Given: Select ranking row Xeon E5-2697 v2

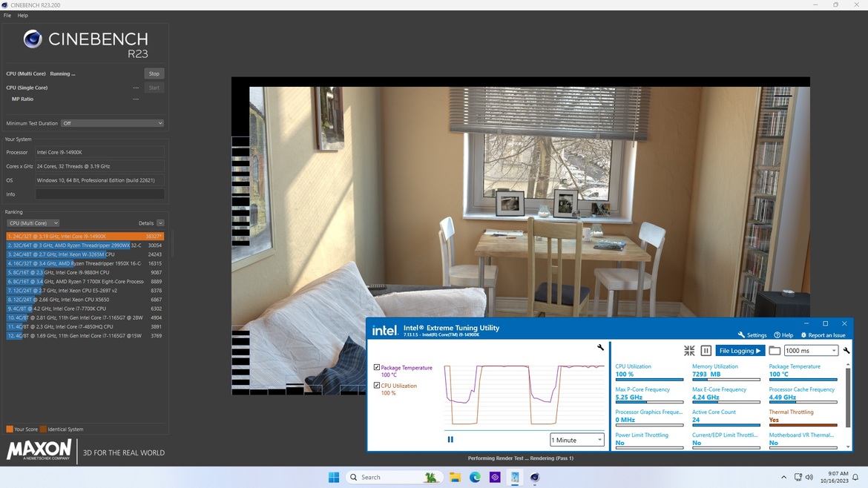Looking at the screenshot, I should pos(85,291).
